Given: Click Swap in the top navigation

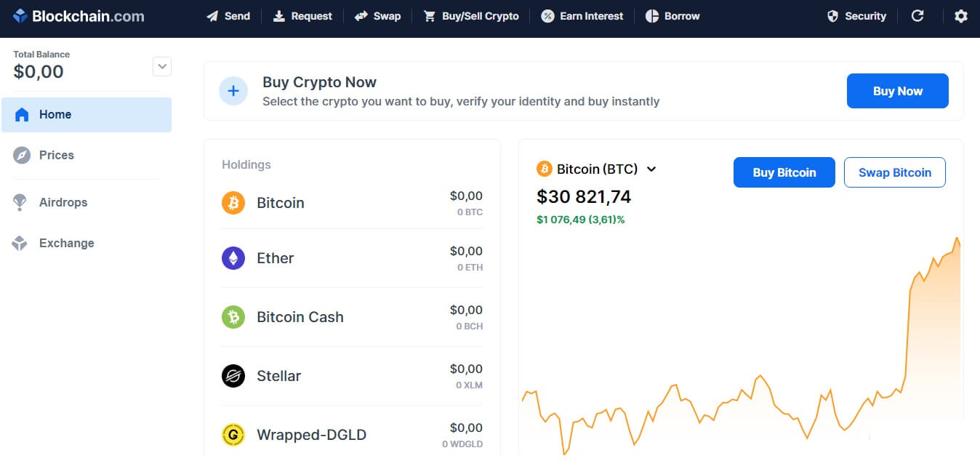Looking at the screenshot, I should pyautogui.click(x=377, y=16).
